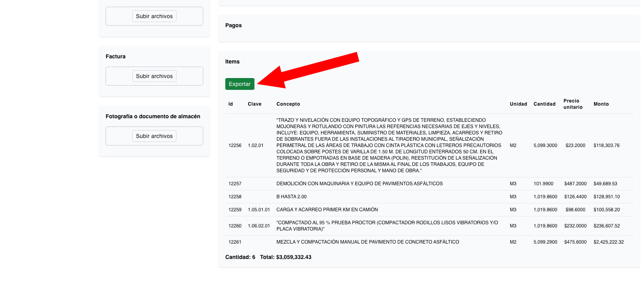This screenshot has height=283, width=644.
Task: Open the Pagos section heading
Action: pos(234,25)
